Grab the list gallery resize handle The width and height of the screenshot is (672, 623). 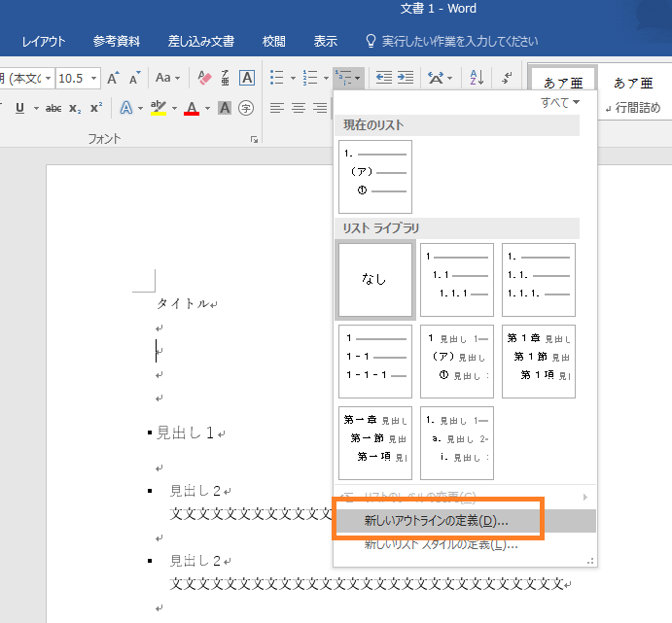[x=590, y=561]
